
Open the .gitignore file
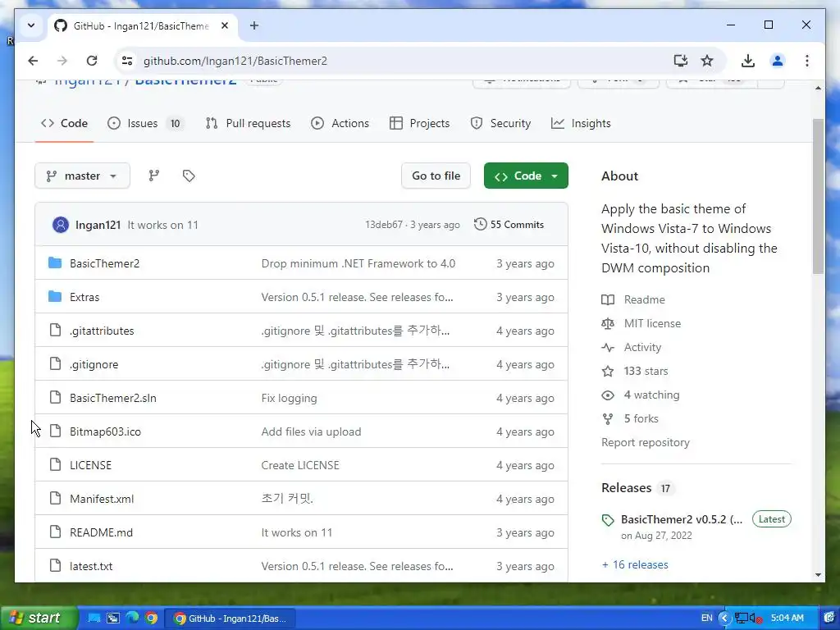[94, 365]
